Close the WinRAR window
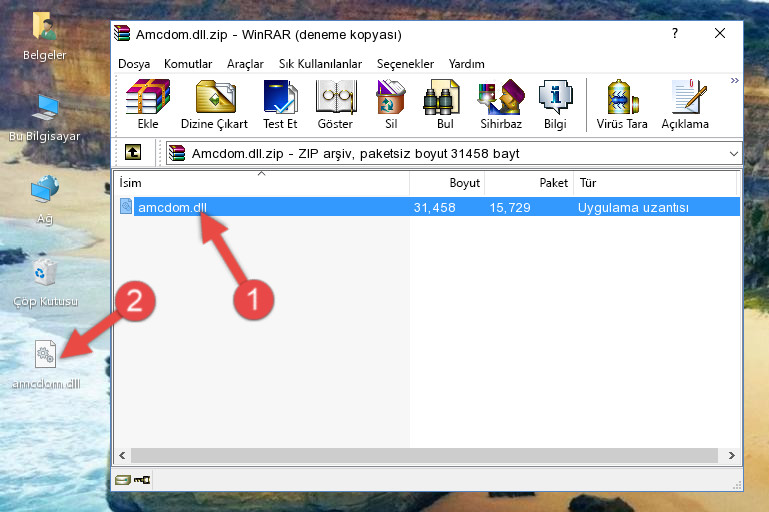 (x=719, y=33)
